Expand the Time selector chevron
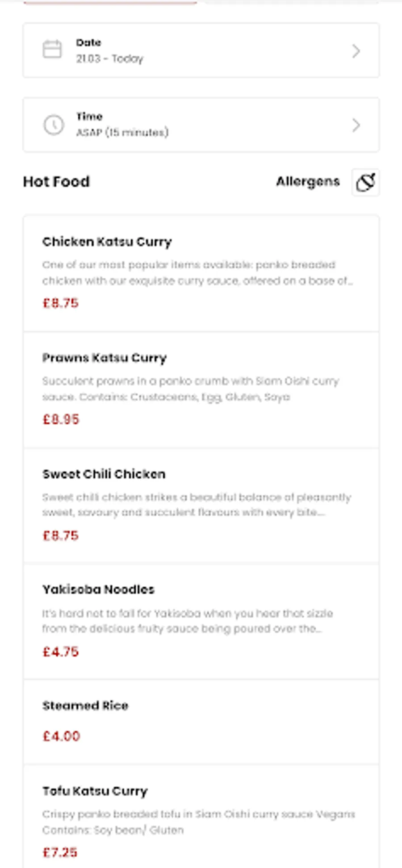 [356, 125]
